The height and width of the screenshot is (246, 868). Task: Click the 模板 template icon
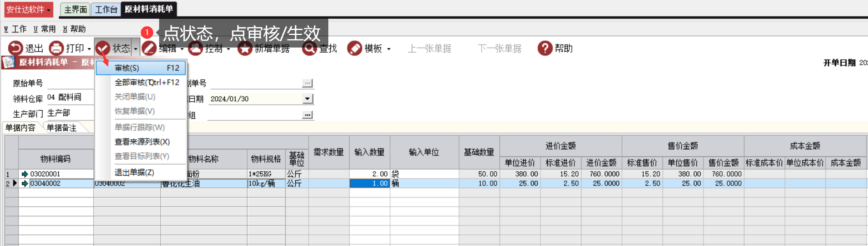coord(355,48)
